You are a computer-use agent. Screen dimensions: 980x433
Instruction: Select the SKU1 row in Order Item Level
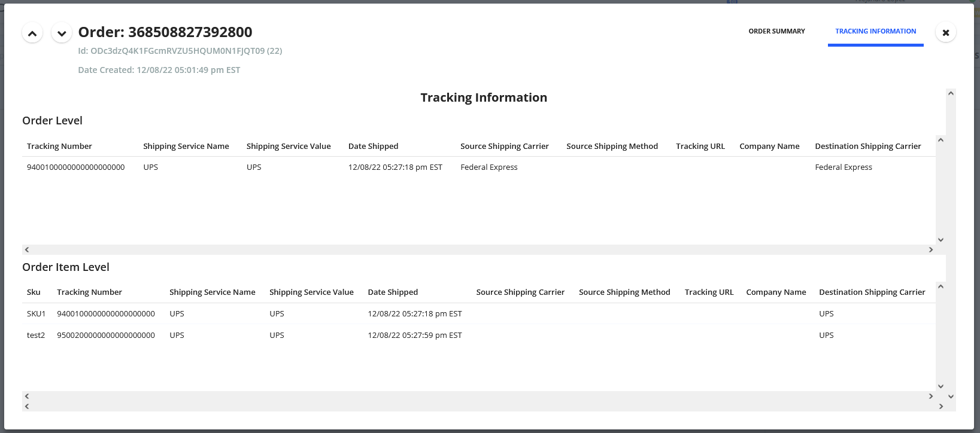coord(105,313)
